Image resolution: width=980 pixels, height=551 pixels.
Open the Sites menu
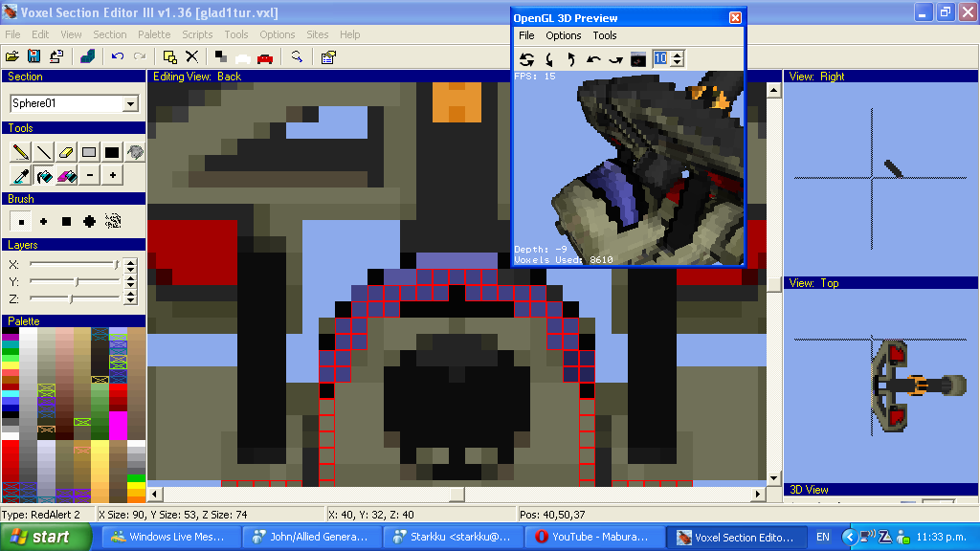(318, 34)
